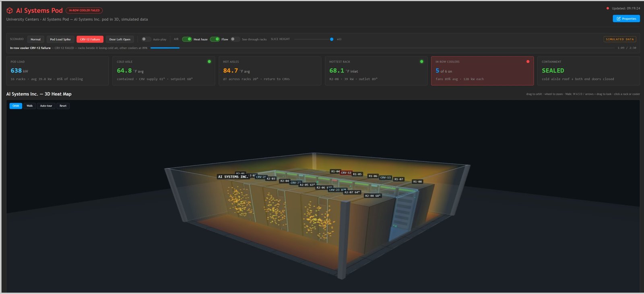Toggle the Auto-play switch
Image resolution: width=644 pixels, height=294 pixels.
point(146,39)
